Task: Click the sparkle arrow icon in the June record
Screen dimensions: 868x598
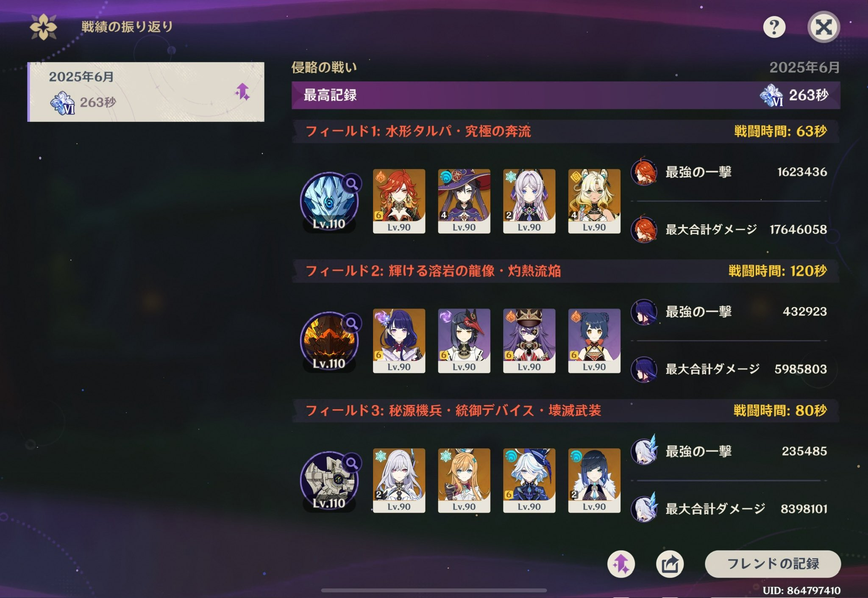Action: [242, 92]
